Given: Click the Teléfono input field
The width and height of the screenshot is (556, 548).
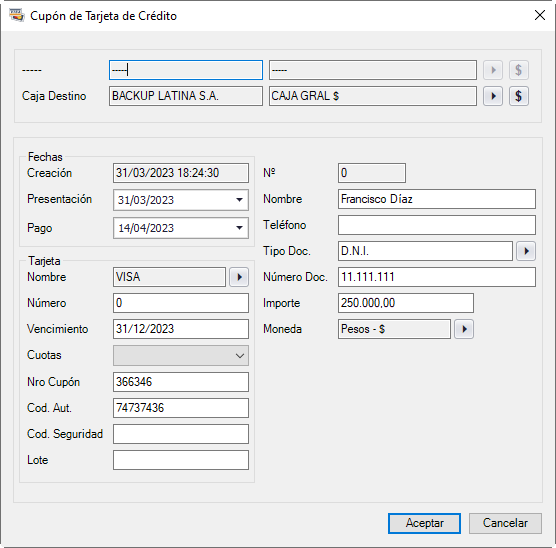Looking at the screenshot, I should pos(437,225).
